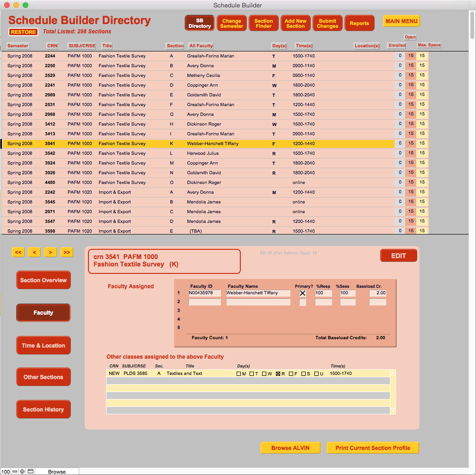The image size is (476, 475).
Task: Go to previous section with < button
Action: 34,252
